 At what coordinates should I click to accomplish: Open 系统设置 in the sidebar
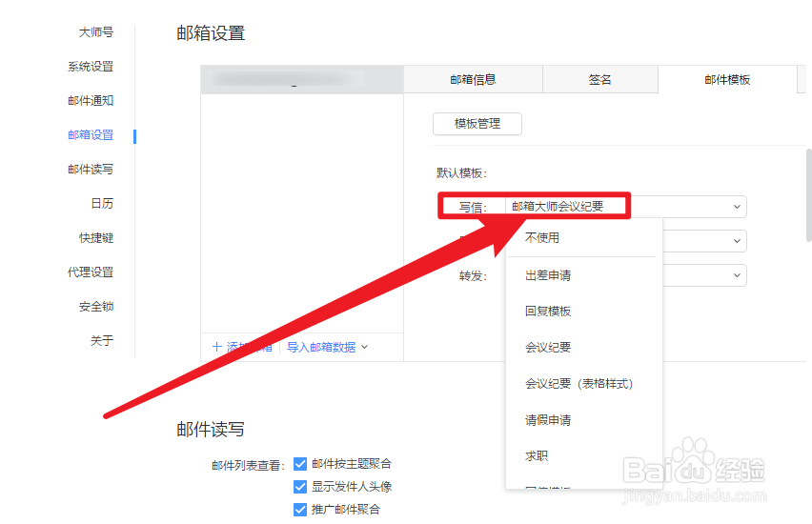click(91, 67)
